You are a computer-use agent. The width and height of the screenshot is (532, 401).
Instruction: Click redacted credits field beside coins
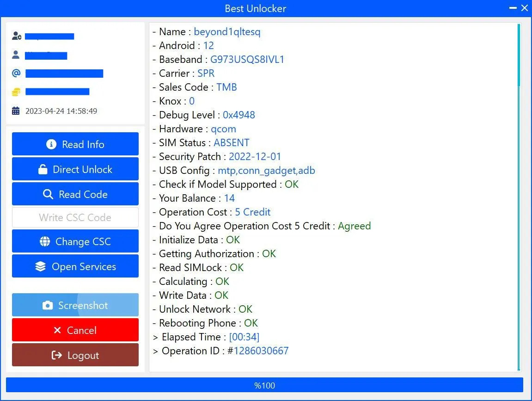coord(57,92)
